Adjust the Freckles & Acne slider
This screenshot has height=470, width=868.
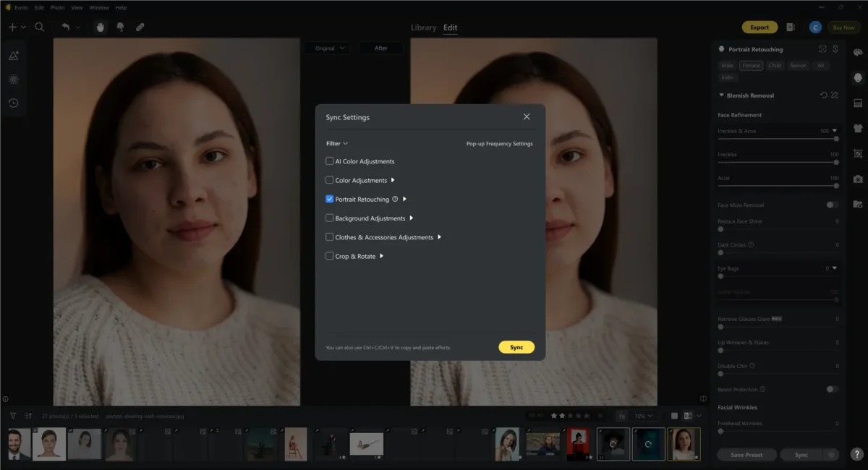tap(778, 138)
